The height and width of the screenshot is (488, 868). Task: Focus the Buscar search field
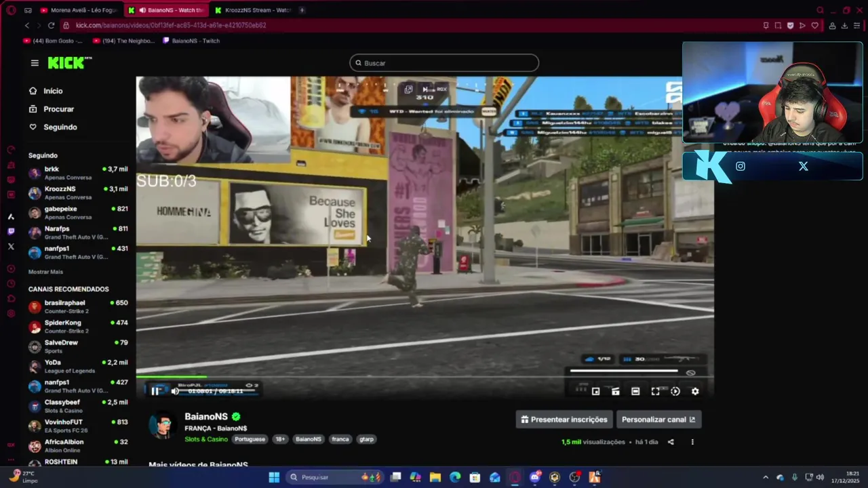pos(444,63)
